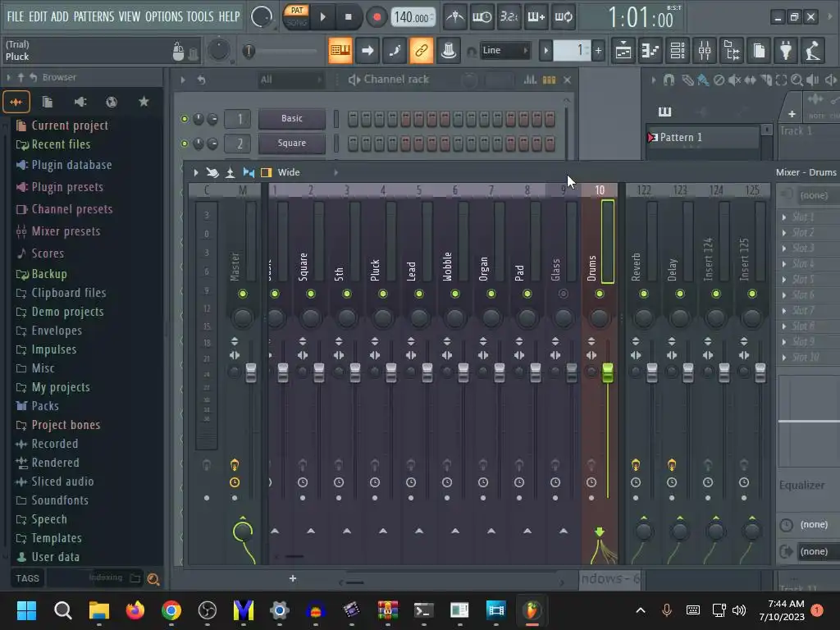
Task: Open the Piano roll view icon
Action: 651,51
